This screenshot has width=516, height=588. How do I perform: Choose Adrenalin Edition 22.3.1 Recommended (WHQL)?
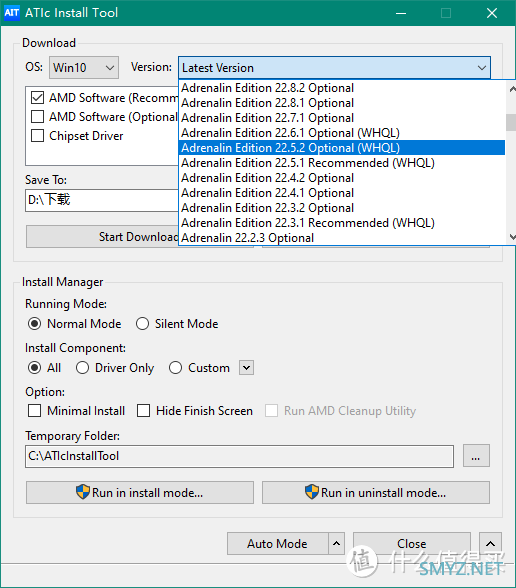click(342, 223)
